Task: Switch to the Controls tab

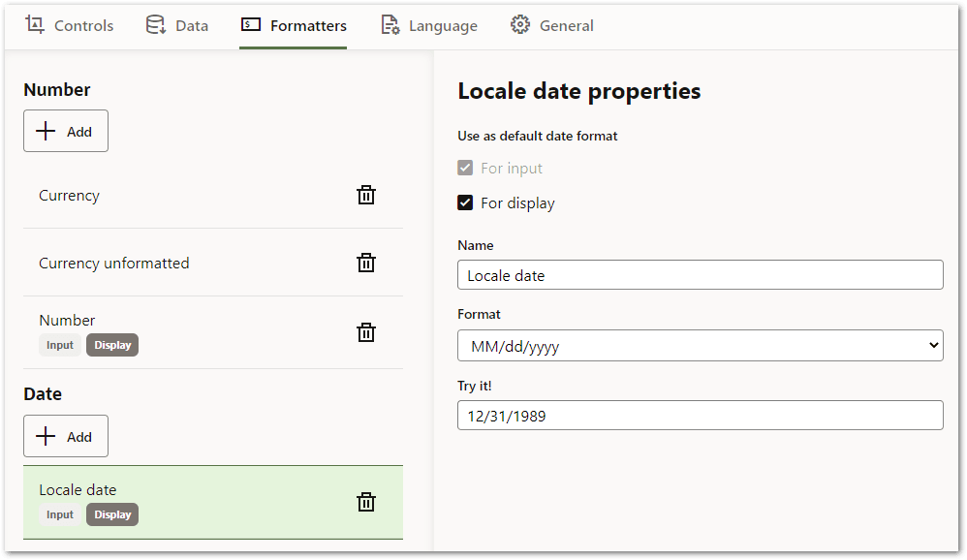Action: [x=69, y=25]
